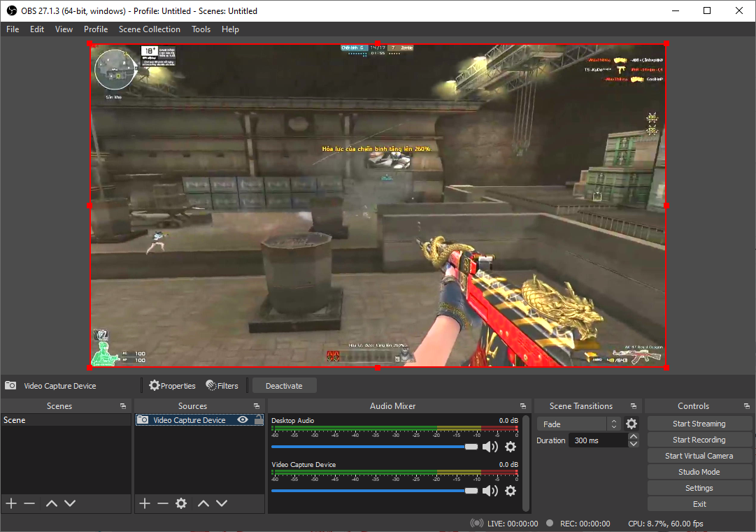Click the Desktop Audio level meter

394,428
